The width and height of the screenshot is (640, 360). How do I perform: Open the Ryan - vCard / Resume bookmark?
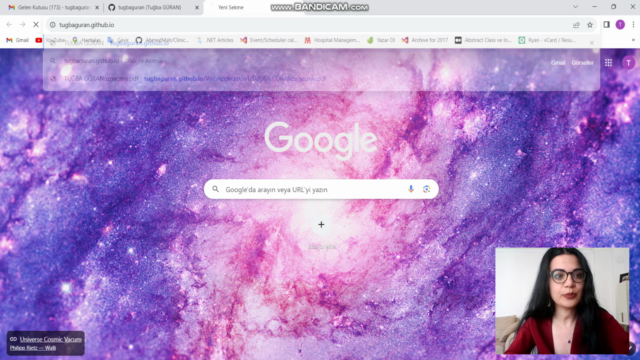pyautogui.click(x=547, y=40)
